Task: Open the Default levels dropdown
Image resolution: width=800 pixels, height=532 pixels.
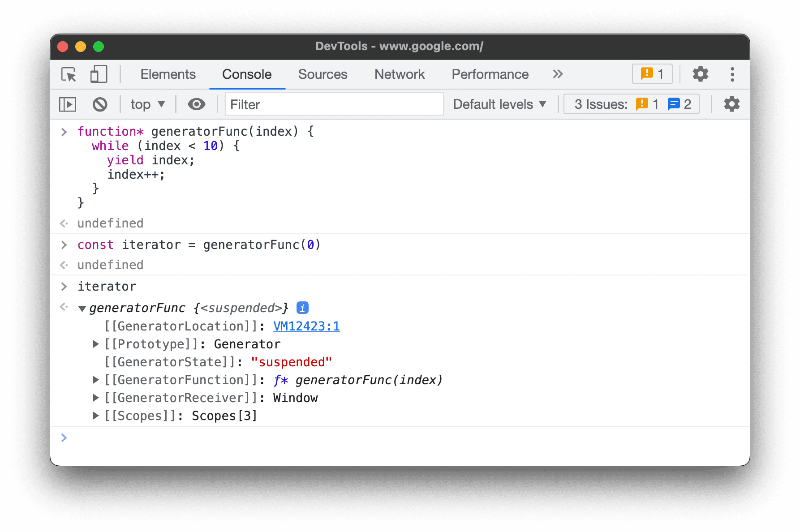Action: 499,104
